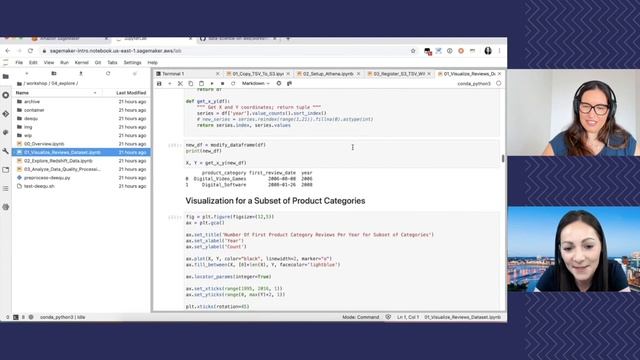Screen dimensions: 640x360
Task: Paste cell from clipboard
Action: pos(201,84)
